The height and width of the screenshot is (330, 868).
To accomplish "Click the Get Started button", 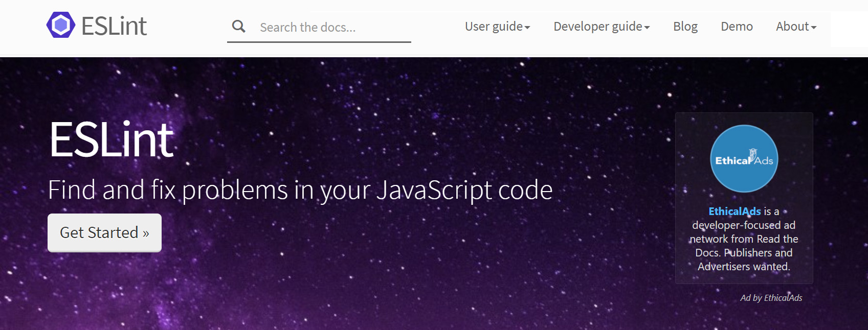I will pos(104,232).
